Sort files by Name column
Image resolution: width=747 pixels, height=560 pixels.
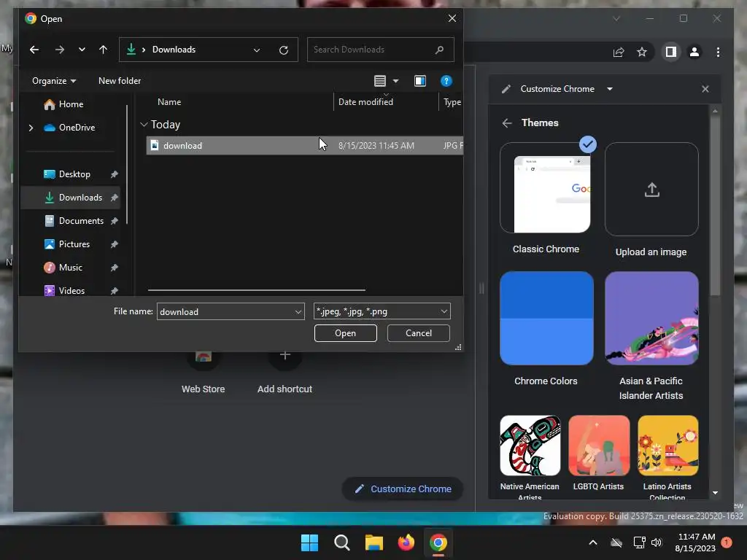pos(169,102)
